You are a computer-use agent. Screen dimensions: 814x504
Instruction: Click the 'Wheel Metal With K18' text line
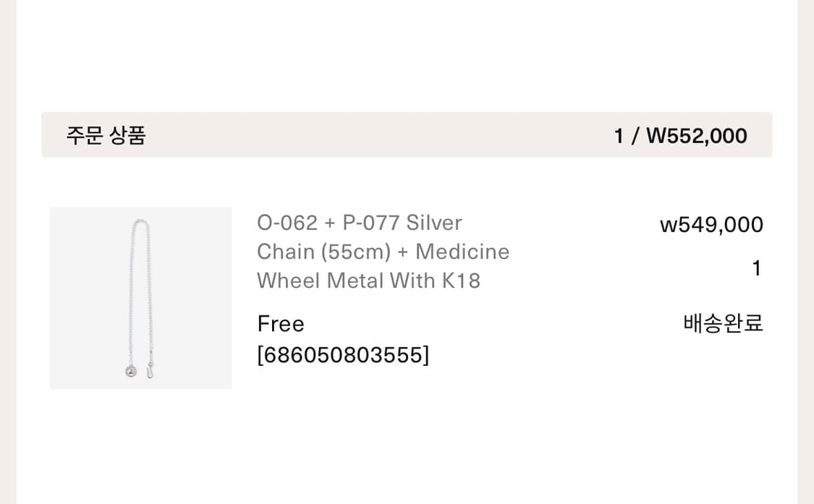click(368, 281)
